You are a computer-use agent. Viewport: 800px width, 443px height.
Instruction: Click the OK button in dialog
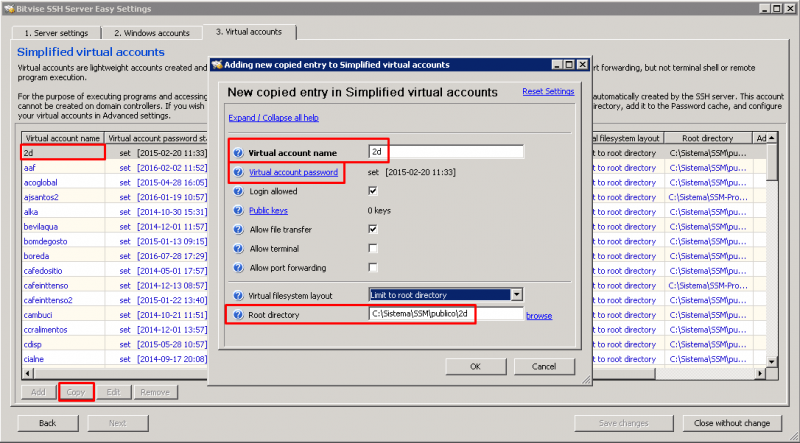click(476, 366)
